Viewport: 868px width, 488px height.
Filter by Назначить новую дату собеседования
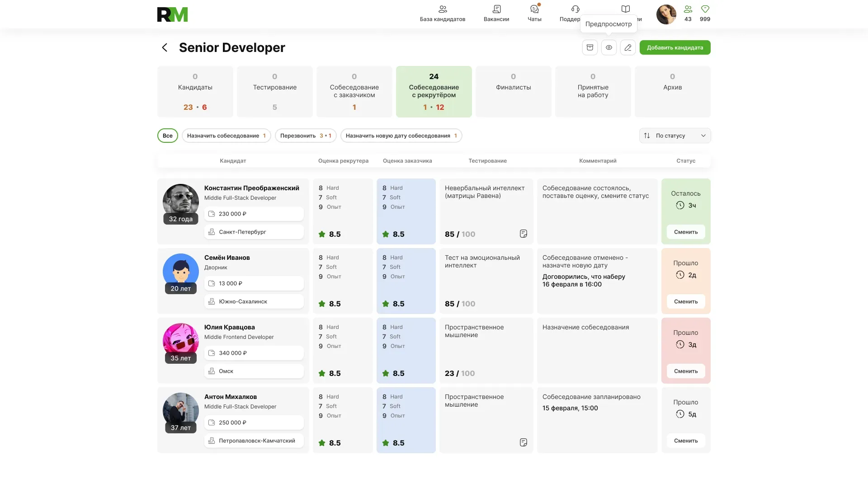click(x=401, y=136)
